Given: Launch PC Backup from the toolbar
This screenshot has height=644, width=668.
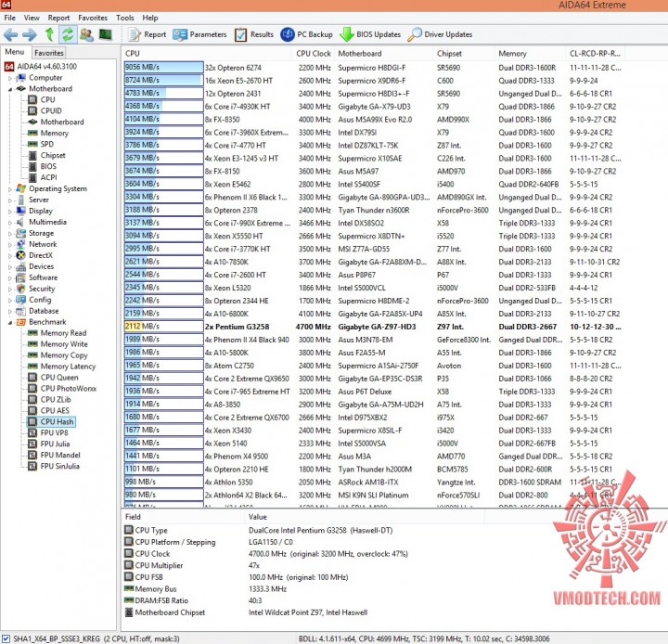Looking at the screenshot, I should coord(306,34).
